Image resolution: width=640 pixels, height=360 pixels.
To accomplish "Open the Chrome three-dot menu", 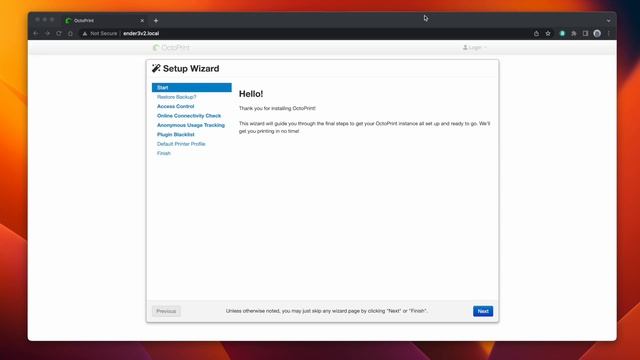I will [x=609, y=33].
